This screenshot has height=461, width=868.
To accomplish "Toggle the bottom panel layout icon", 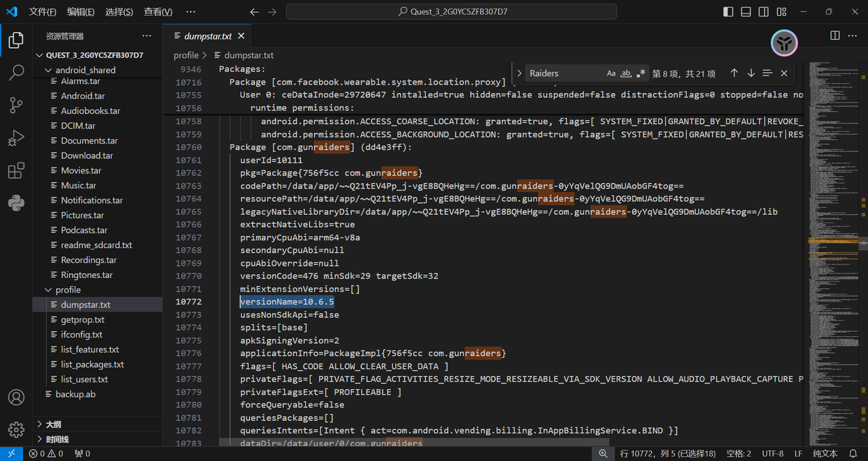I will click(x=746, y=12).
